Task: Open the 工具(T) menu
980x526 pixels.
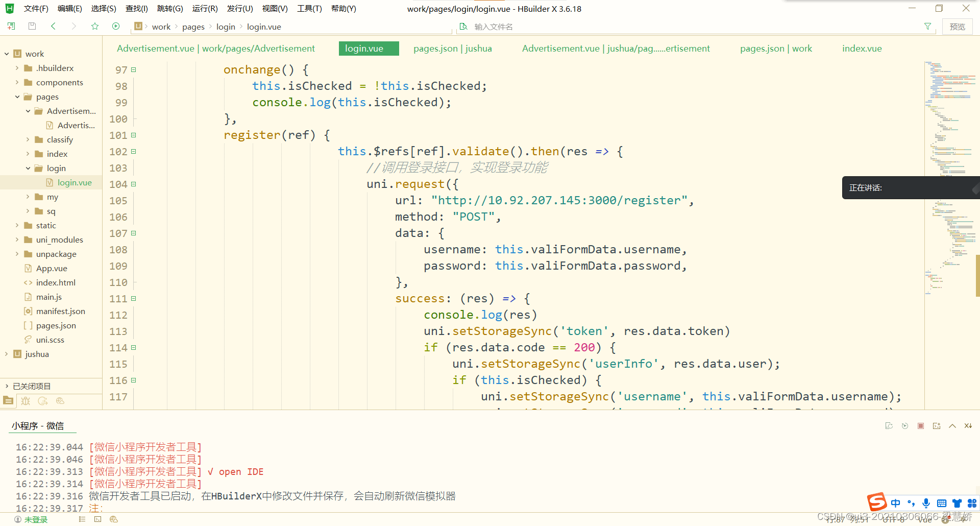Action: [x=309, y=9]
